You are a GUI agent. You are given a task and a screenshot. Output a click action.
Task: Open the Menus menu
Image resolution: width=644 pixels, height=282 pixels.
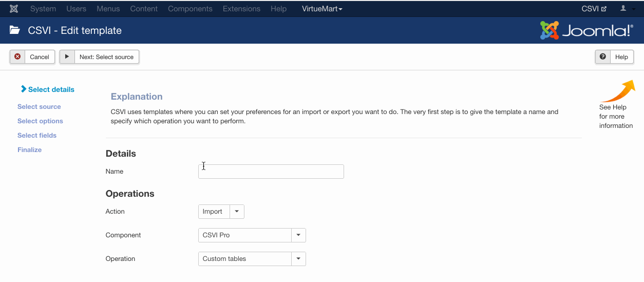[x=108, y=9]
